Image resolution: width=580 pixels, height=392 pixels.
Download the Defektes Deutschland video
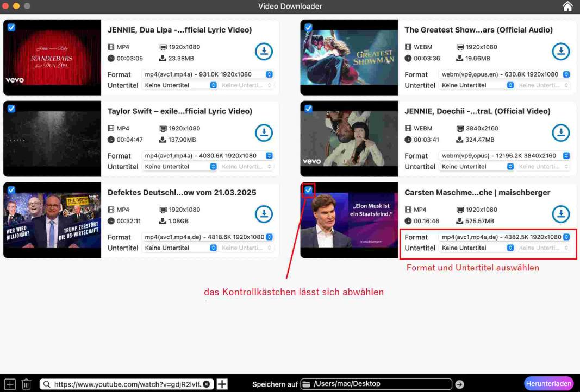264,214
